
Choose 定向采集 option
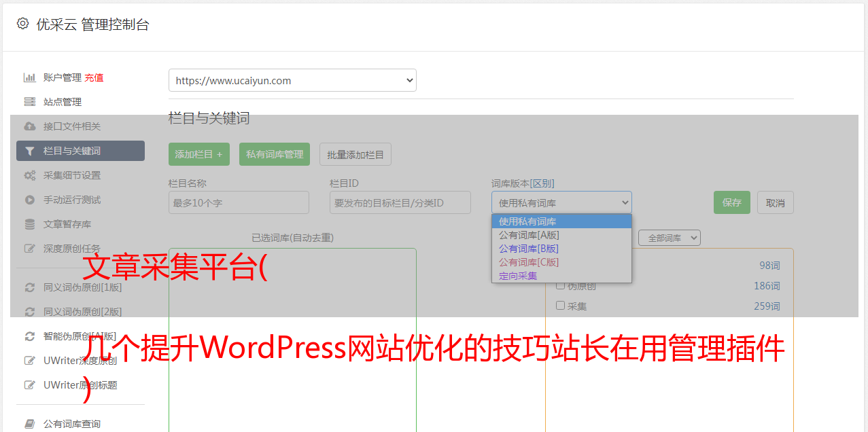561,276
